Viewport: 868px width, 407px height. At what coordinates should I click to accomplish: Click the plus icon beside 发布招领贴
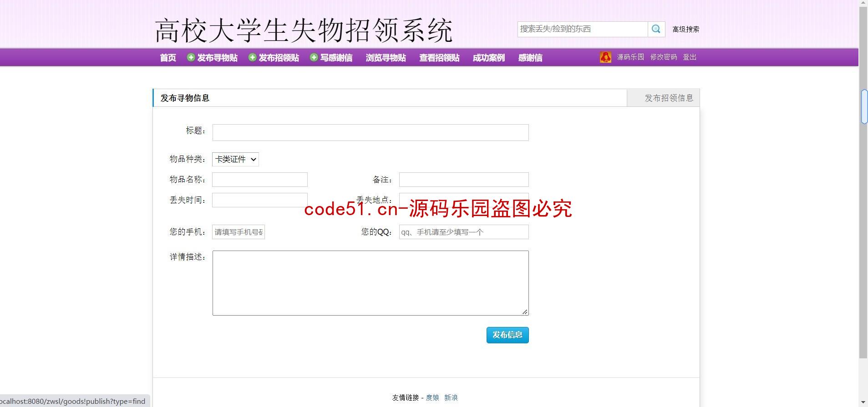(x=252, y=57)
